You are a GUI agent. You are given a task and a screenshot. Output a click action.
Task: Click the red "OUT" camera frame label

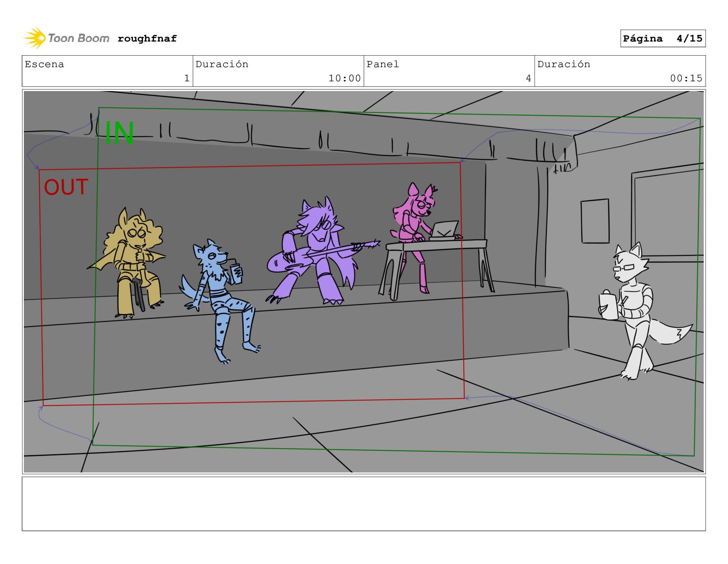(x=66, y=187)
